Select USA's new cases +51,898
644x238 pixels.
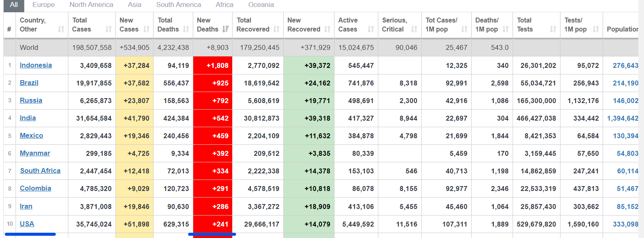tap(135, 224)
